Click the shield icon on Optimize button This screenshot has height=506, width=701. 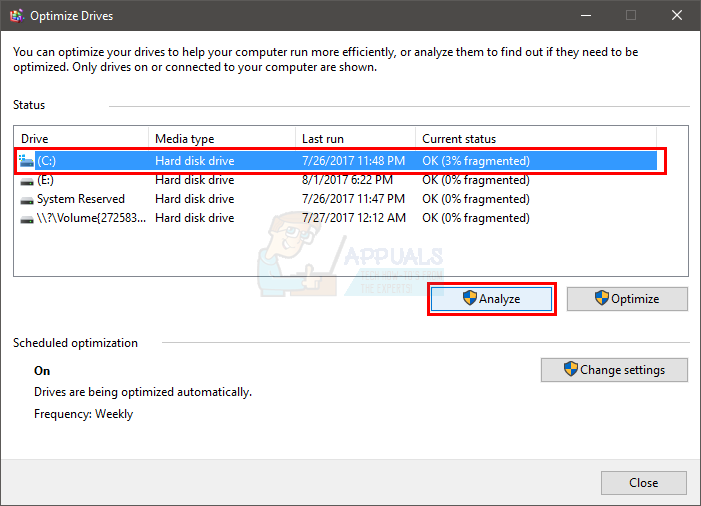click(x=602, y=298)
